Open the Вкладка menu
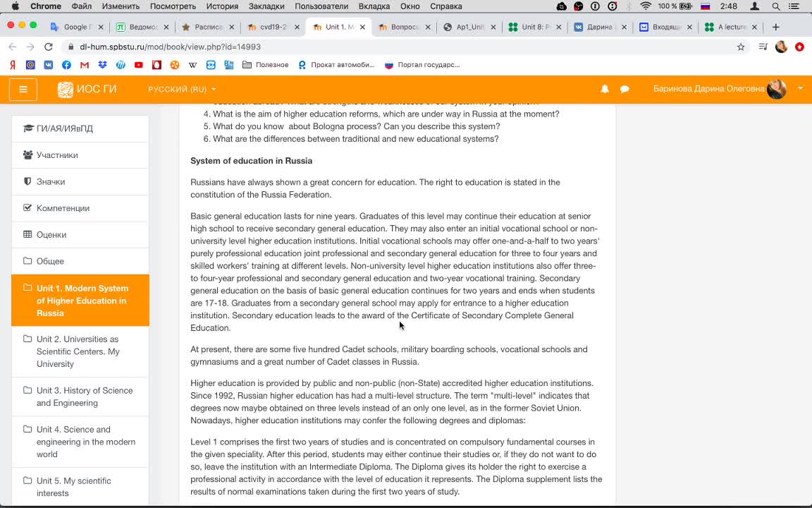 [374, 6]
